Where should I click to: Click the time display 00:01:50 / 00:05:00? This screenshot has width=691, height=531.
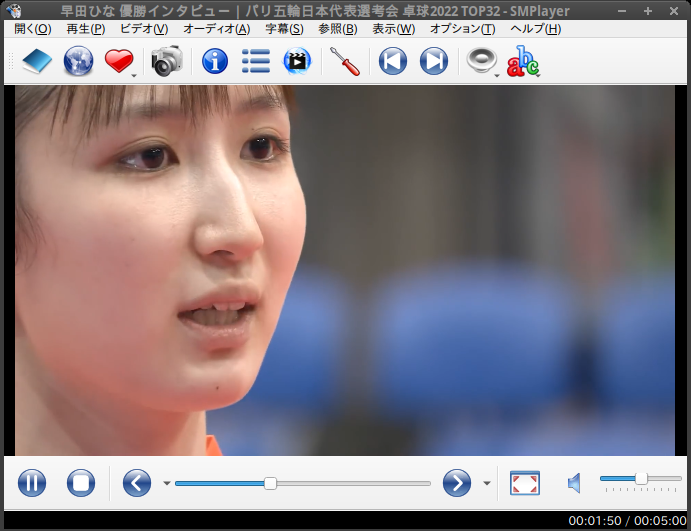pos(627,521)
